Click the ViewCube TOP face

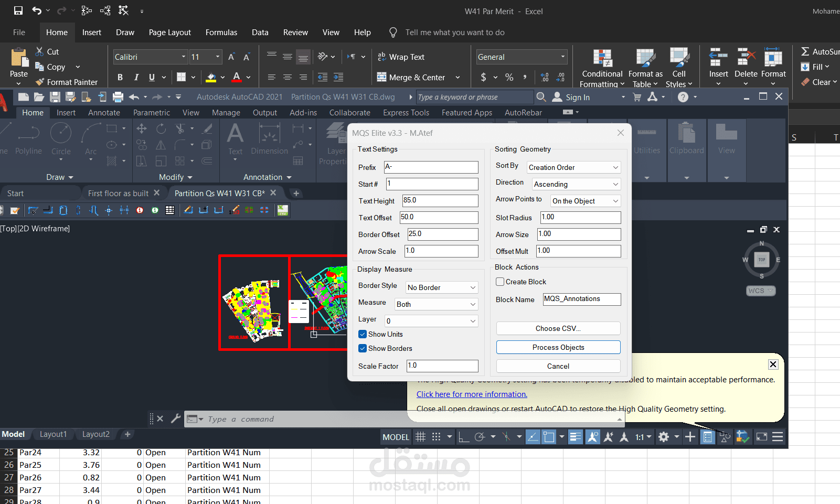[762, 259]
